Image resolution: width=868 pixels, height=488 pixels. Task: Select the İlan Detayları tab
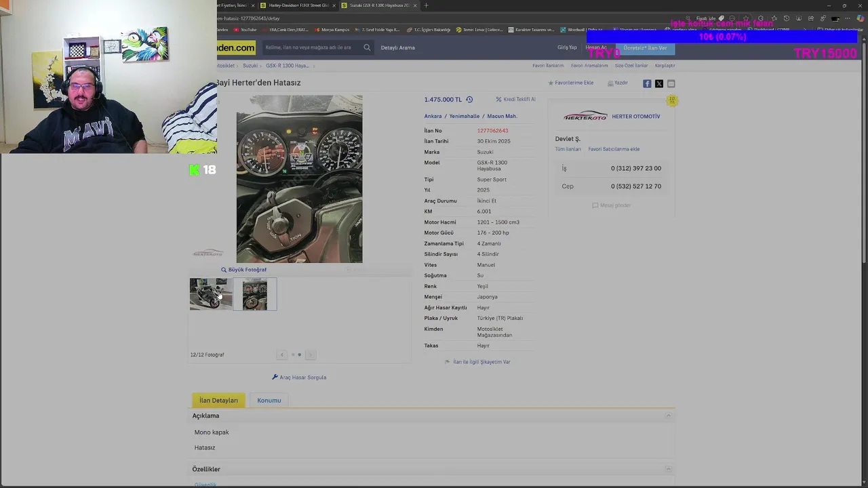click(x=218, y=401)
